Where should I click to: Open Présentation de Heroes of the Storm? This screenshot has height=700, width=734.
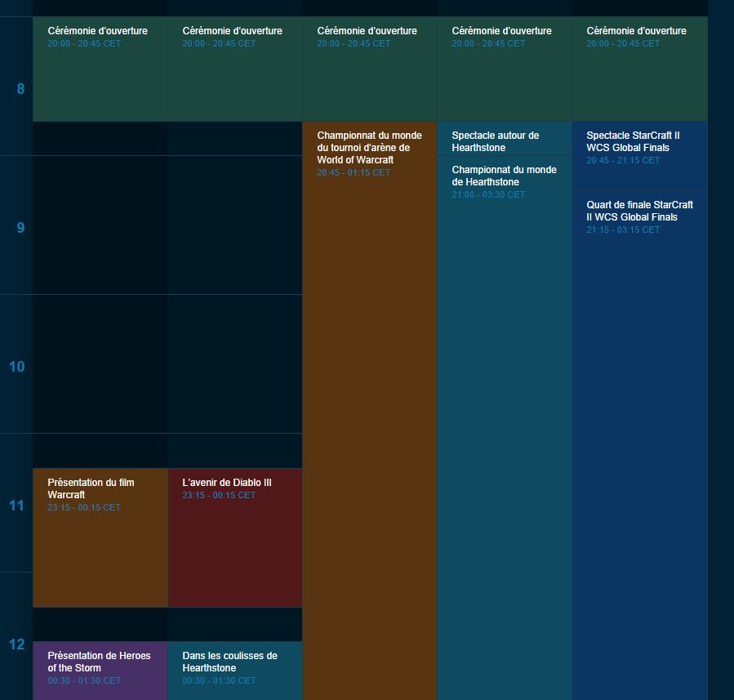click(100, 671)
